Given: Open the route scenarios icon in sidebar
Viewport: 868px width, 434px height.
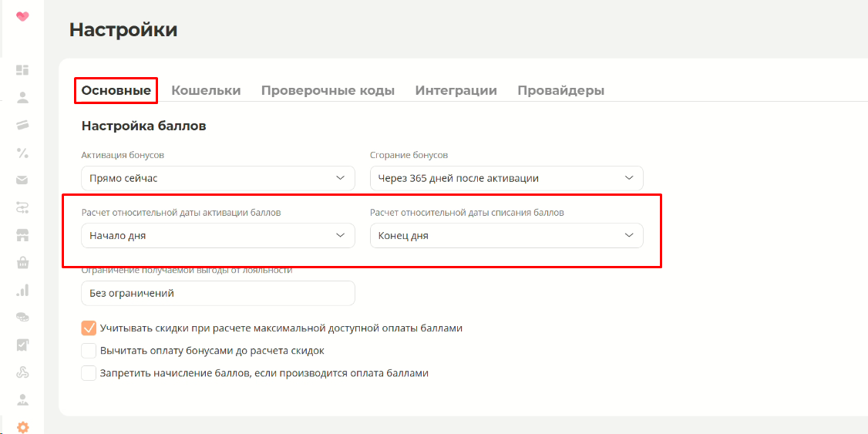Looking at the screenshot, I should [x=22, y=207].
